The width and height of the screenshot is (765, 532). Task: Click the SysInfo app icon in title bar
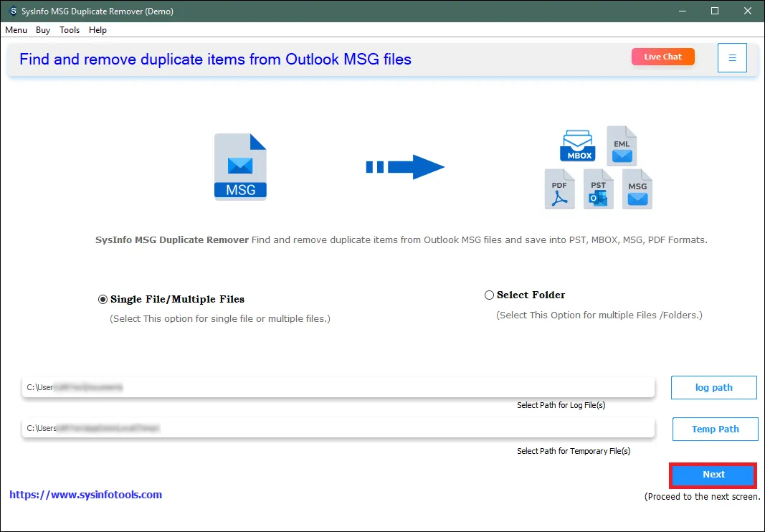coord(14,11)
